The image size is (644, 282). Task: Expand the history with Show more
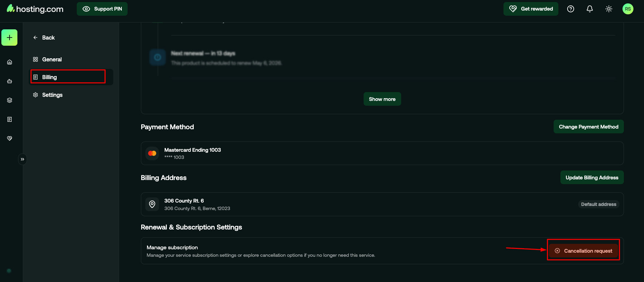click(382, 99)
